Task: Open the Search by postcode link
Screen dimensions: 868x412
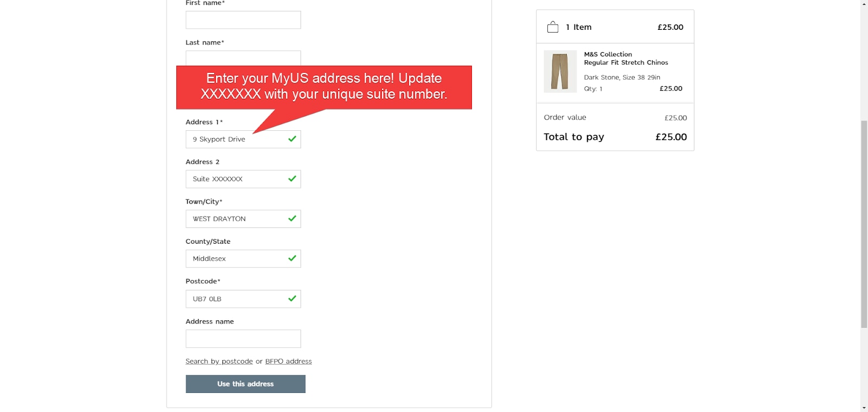Action: click(219, 362)
